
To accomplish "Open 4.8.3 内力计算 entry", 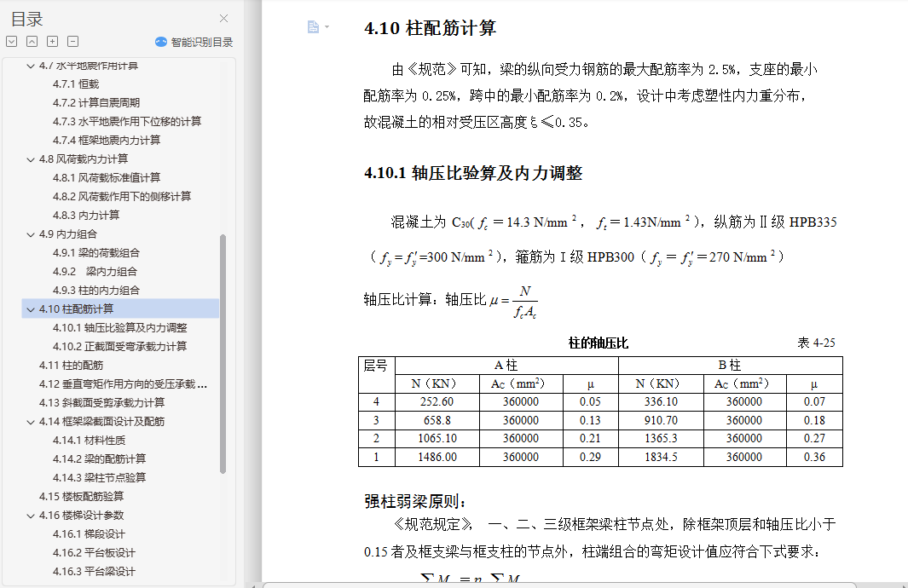I will pos(86,216).
